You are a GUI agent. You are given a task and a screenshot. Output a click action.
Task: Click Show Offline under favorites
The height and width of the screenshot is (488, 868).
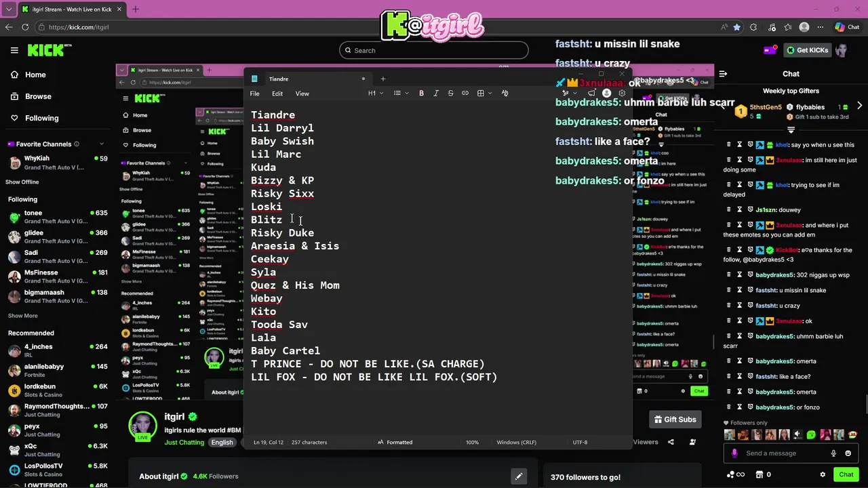(x=22, y=182)
